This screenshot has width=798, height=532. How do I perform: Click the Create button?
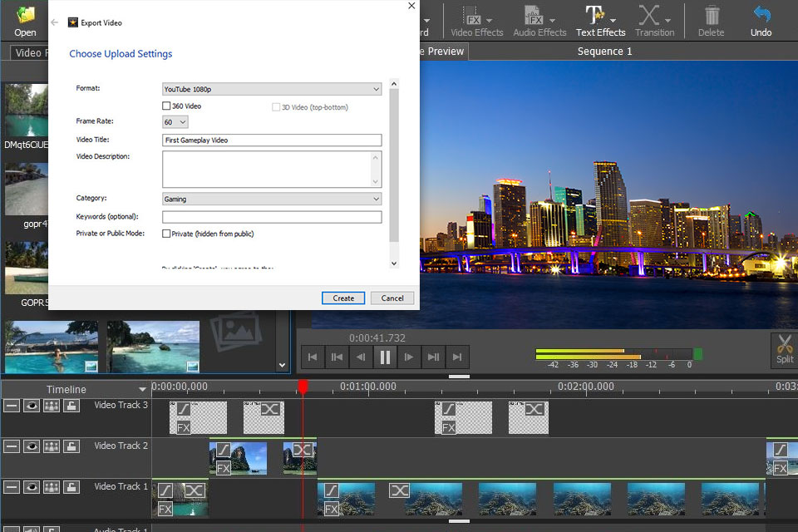(x=343, y=298)
